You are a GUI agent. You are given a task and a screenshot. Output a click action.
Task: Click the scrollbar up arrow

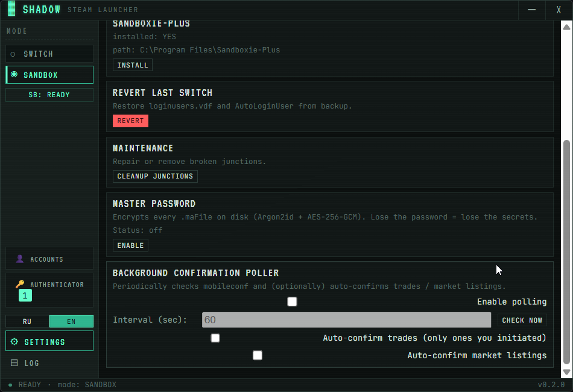click(566, 27)
